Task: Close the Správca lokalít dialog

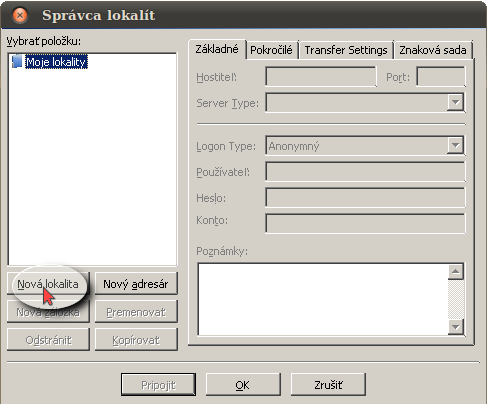Action: click(20, 15)
